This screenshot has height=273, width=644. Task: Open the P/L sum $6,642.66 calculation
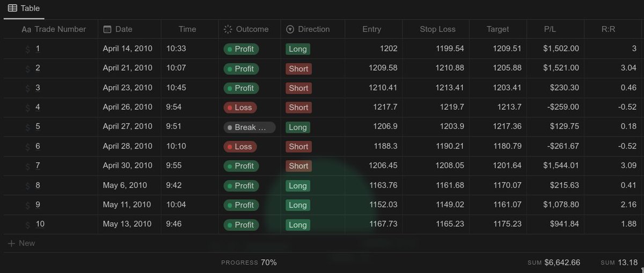[554, 262]
